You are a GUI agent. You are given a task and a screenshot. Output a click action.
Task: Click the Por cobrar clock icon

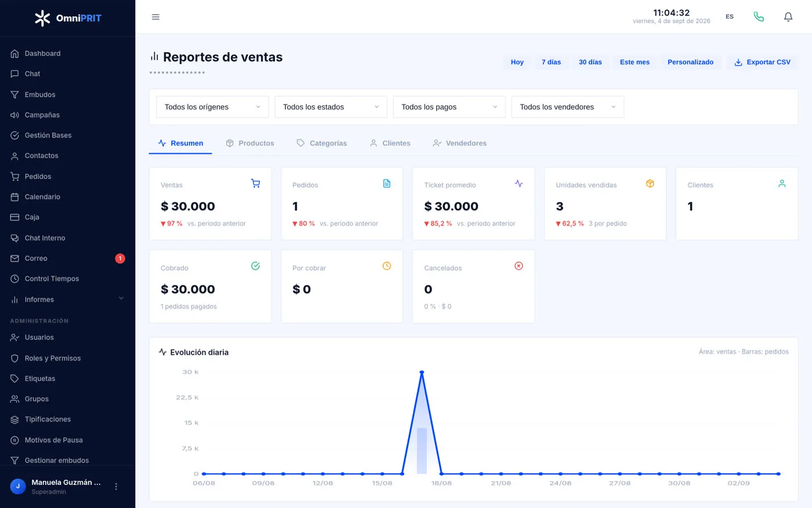click(387, 266)
